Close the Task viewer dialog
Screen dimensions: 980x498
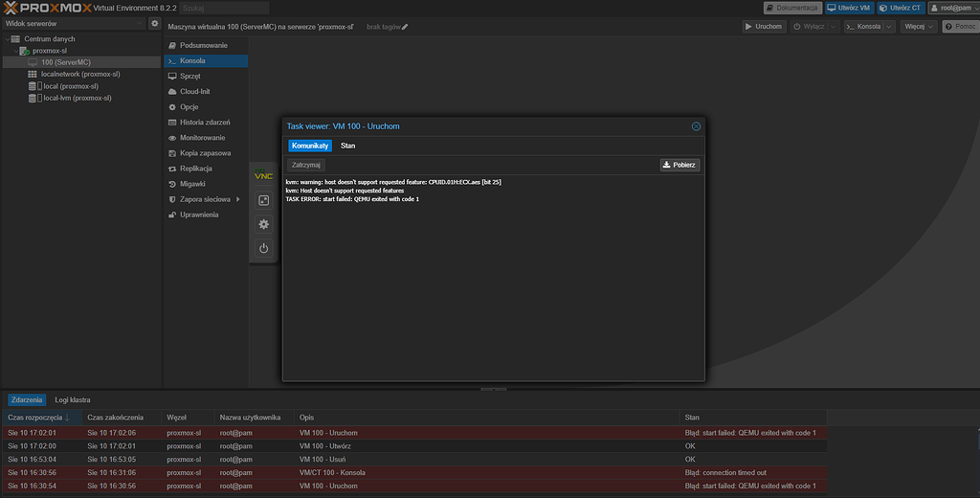pyautogui.click(x=696, y=126)
